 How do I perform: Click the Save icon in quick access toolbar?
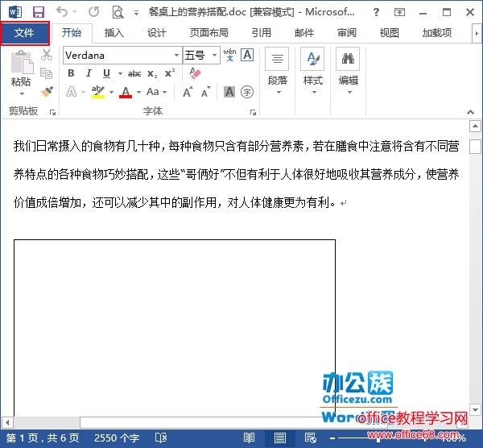coord(39,12)
